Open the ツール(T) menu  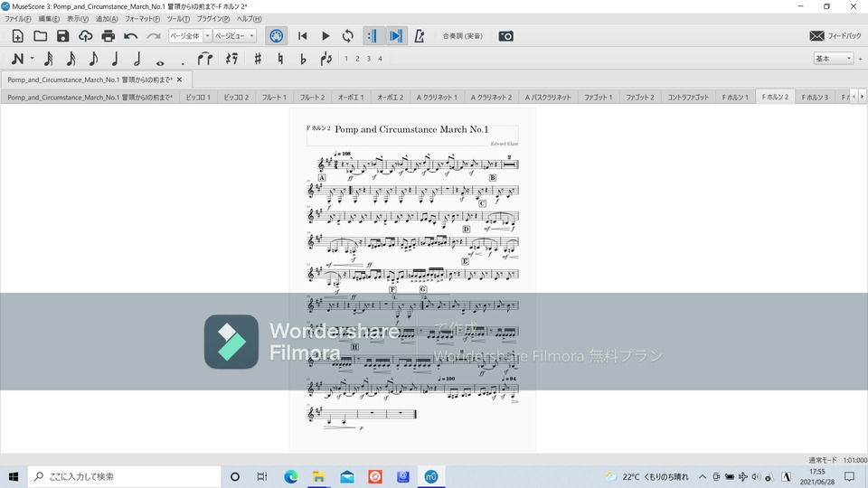tap(178, 19)
